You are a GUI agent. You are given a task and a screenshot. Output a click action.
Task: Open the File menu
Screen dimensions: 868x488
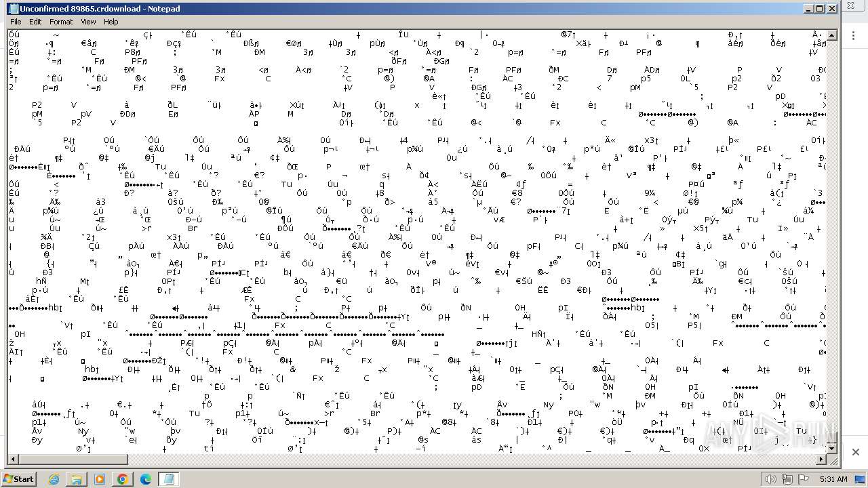[x=16, y=22]
